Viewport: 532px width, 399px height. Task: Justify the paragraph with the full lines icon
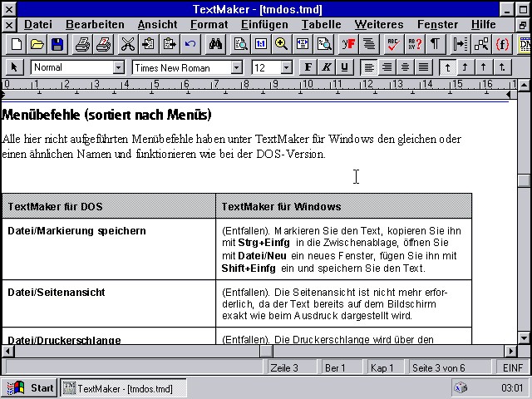pos(423,67)
